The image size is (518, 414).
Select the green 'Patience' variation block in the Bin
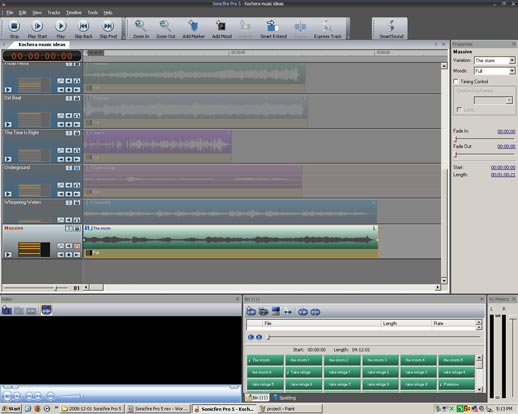456,384
